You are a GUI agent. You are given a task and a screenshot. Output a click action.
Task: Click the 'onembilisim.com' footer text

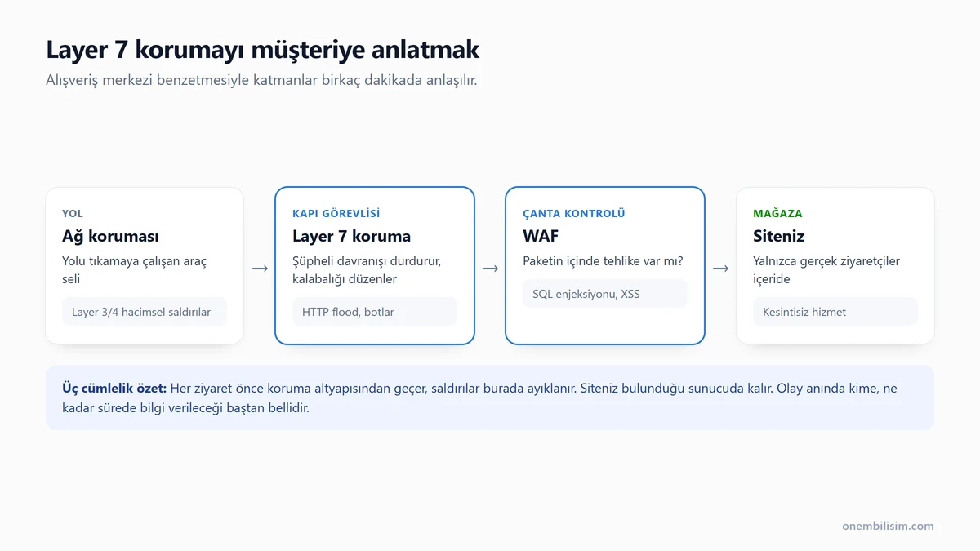click(x=888, y=526)
